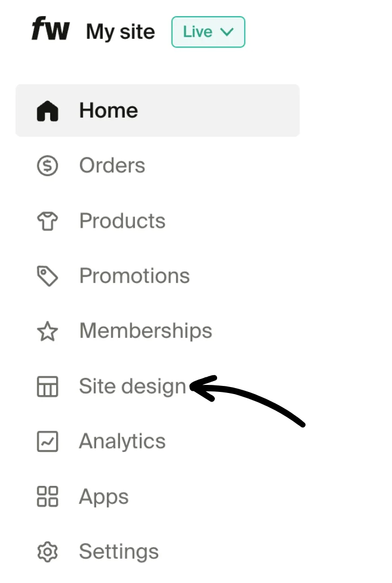Navigate to Site design
The height and width of the screenshot is (583, 392).
[x=132, y=387]
